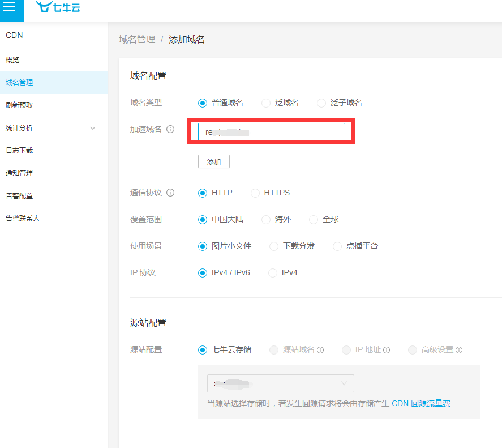Open the CDN 回源流量费 link
This screenshot has width=502, height=448.
(x=421, y=404)
